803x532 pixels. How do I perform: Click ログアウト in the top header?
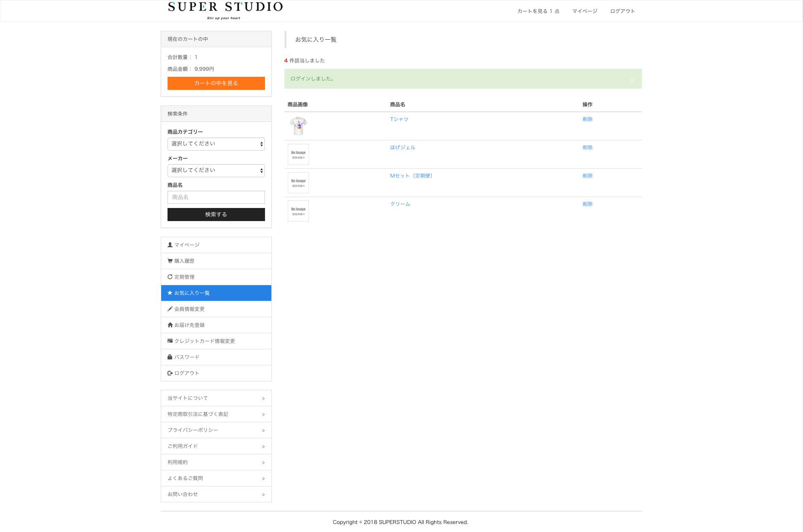(622, 11)
